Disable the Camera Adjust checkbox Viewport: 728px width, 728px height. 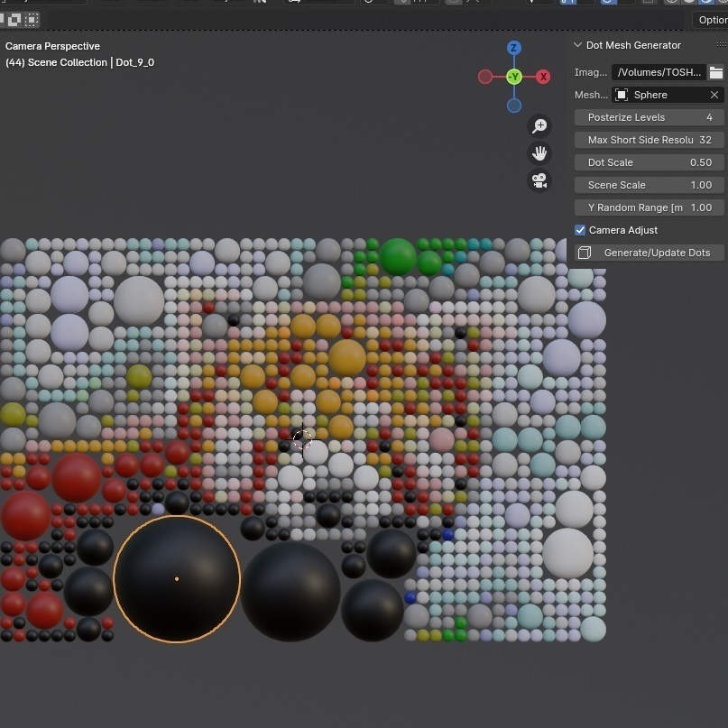click(x=579, y=229)
